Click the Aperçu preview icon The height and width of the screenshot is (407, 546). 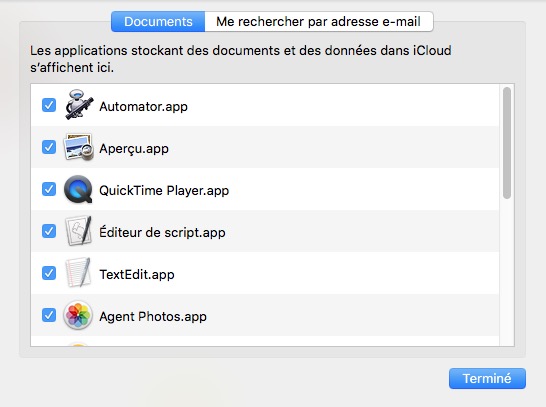tap(78, 147)
